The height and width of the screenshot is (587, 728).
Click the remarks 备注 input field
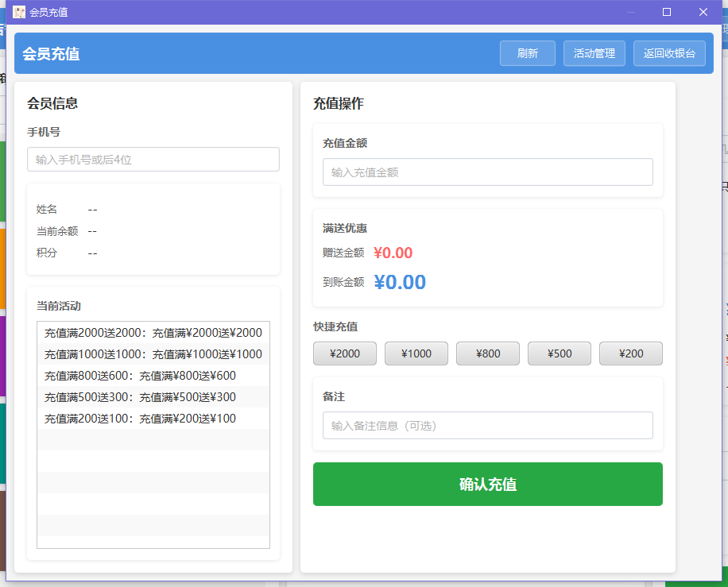(486, 425)
